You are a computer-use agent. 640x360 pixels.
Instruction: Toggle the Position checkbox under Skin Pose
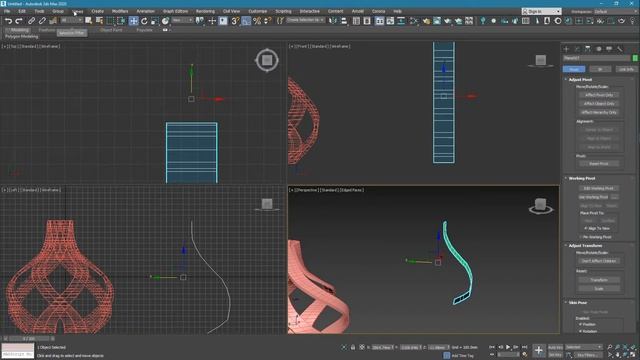(580, 324)
